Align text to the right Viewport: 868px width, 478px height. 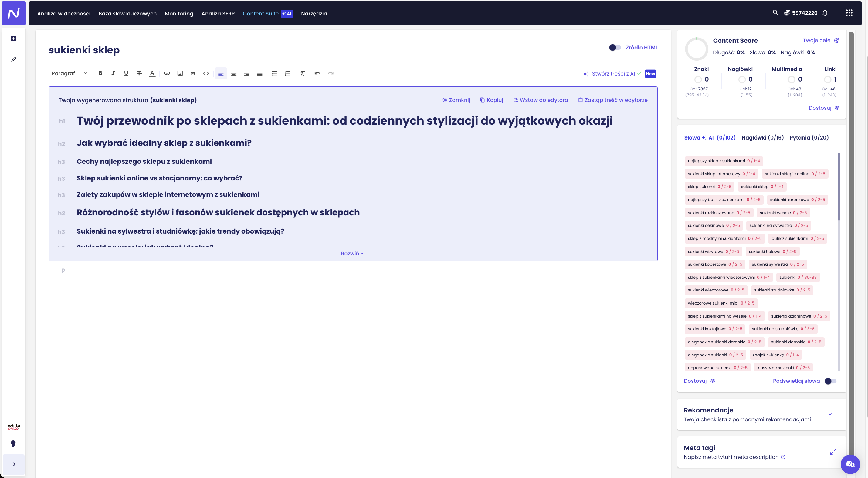(x=247, y=73)
